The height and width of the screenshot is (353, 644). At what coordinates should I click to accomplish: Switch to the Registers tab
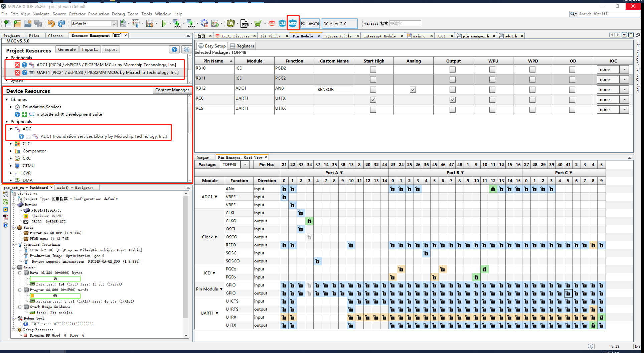click(243, 46)
